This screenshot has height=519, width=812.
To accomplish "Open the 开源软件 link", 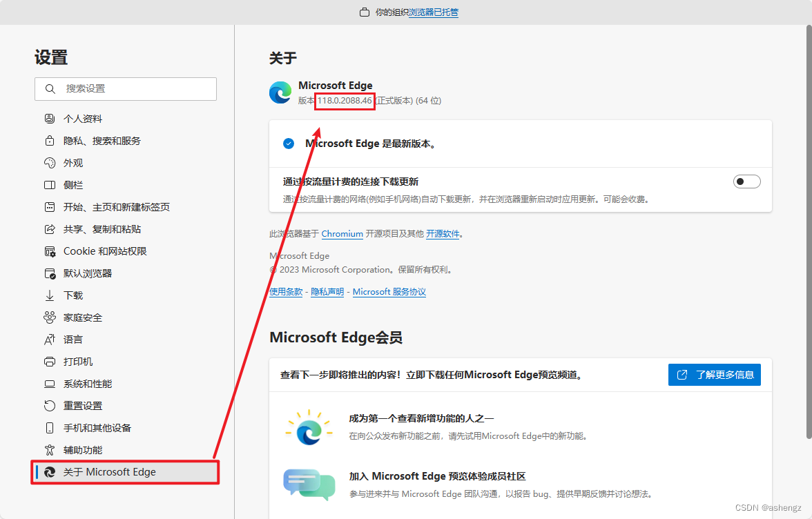I will [443, 234].
